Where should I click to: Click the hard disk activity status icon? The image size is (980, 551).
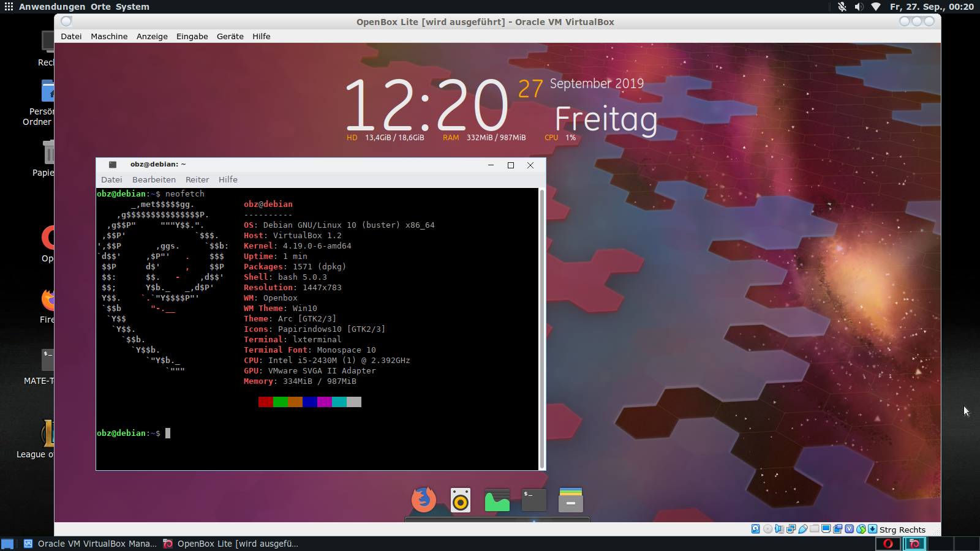[756, 529]
